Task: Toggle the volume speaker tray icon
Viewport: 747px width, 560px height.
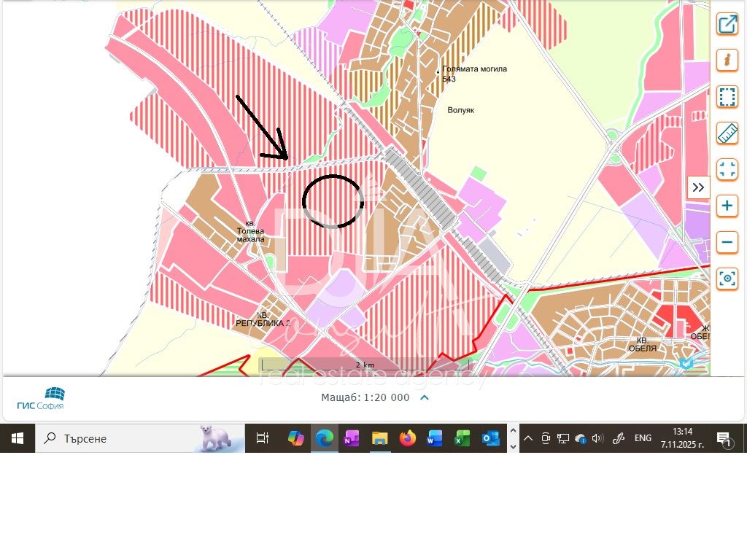Action: (x=597, y=438)
